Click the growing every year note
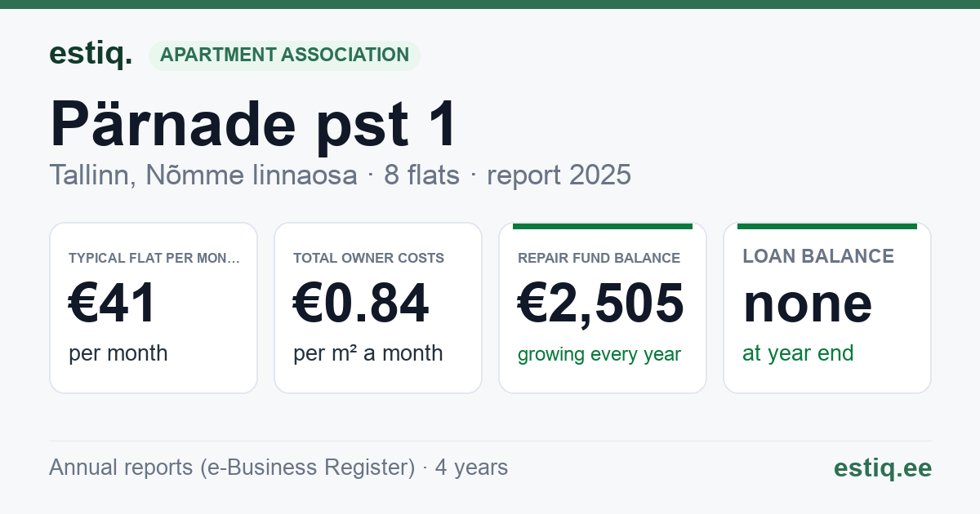 click(599, 355)
